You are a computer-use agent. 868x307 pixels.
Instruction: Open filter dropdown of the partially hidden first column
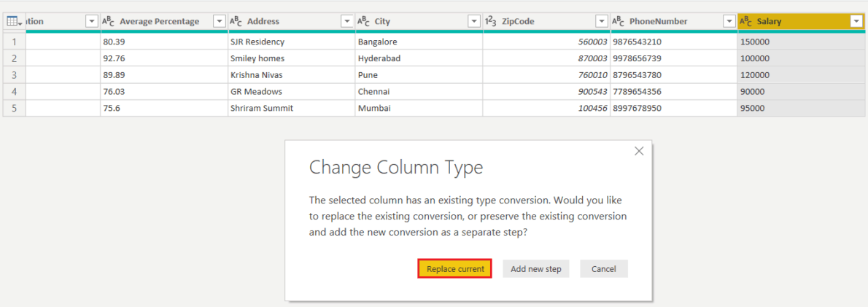click(x=92, y=22)
